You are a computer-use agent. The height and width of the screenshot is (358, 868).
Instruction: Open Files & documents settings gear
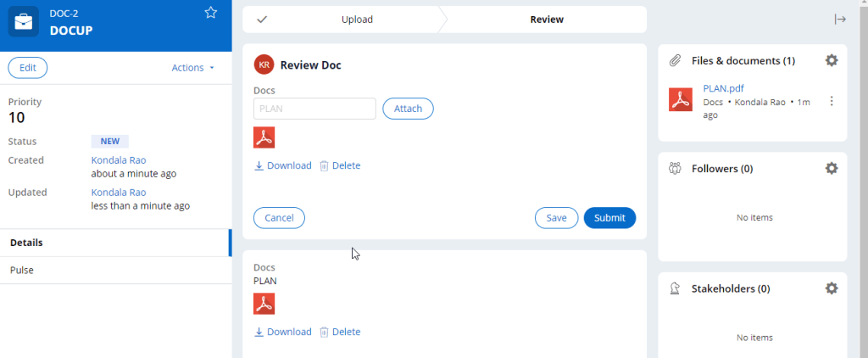832,60
